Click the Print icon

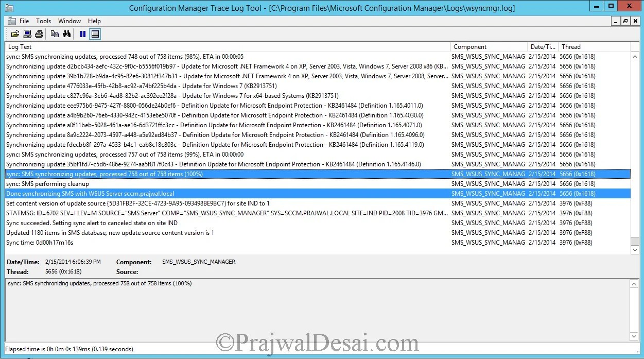pyautogui.click(x=39, y=33)
